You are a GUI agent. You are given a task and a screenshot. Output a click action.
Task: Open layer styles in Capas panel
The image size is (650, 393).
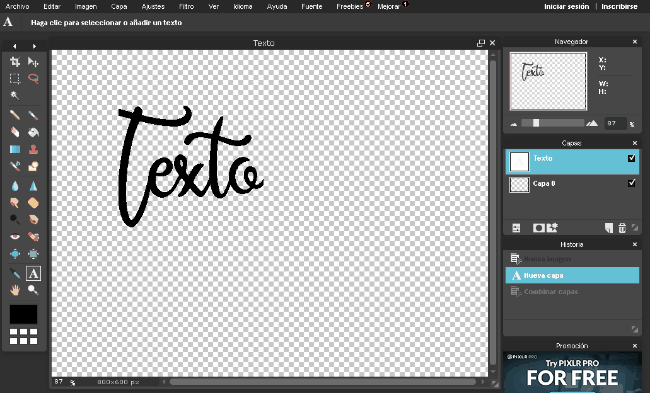pos(552,228)
